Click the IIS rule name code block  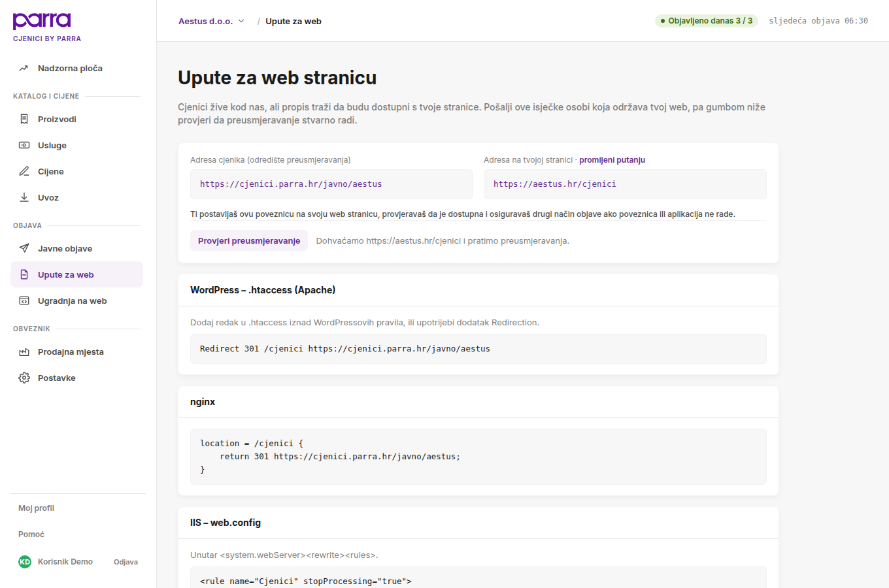478,578
